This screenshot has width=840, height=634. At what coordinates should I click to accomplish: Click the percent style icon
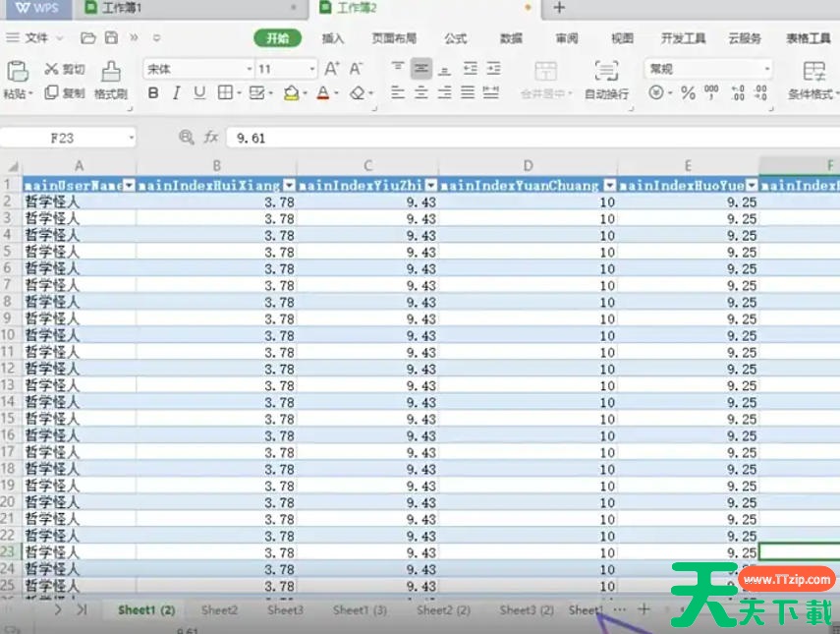(688, 93)
